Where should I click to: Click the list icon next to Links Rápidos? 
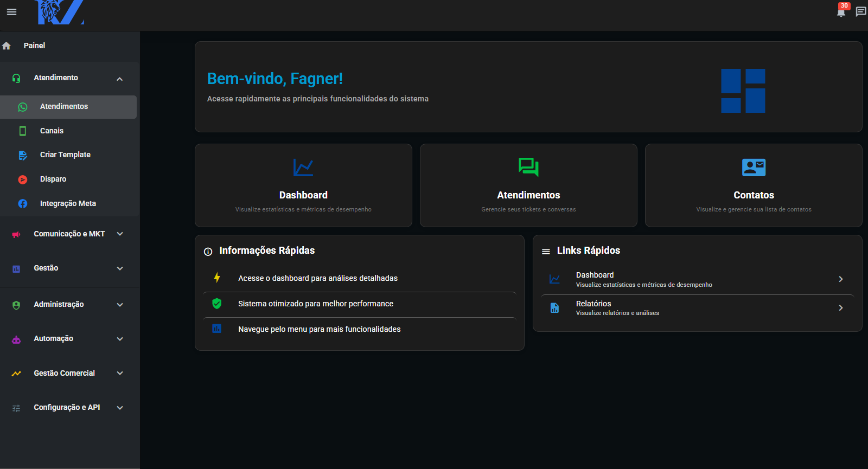(x=546, y=252)
